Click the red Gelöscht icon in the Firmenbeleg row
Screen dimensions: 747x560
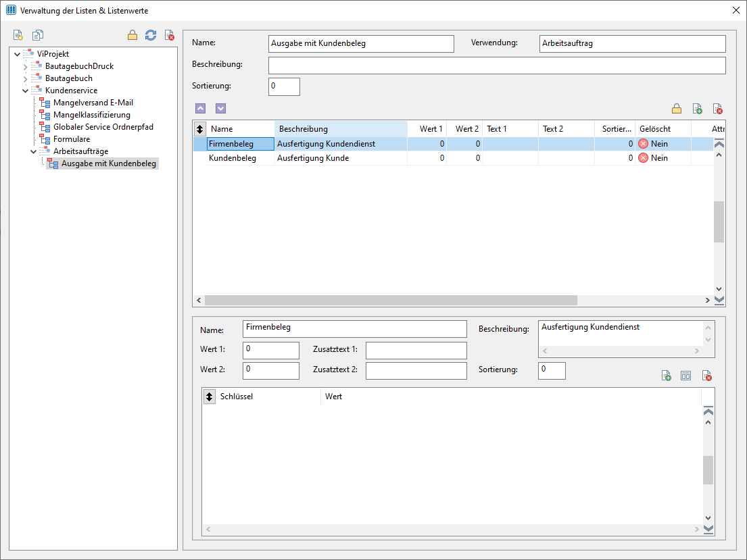point(643,144)
